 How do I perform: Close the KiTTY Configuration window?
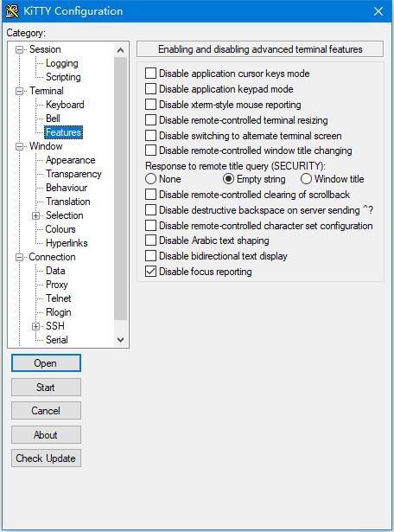coord(378,11)
